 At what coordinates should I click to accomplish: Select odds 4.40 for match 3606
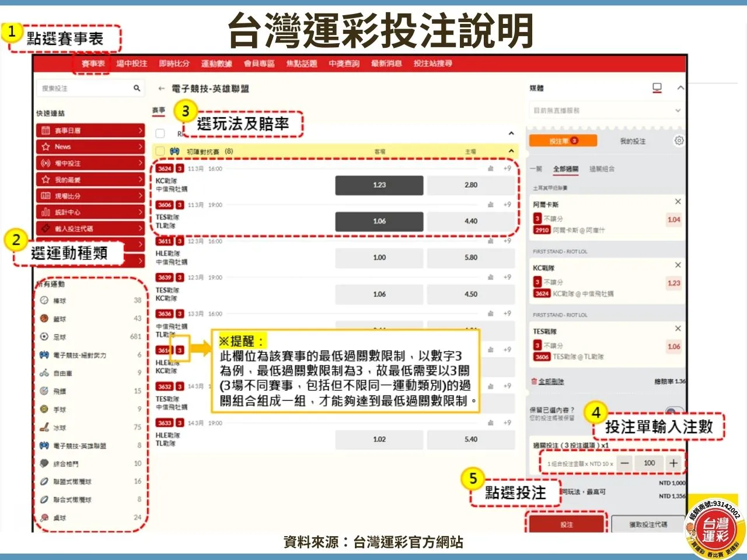[x=471, y=221]
